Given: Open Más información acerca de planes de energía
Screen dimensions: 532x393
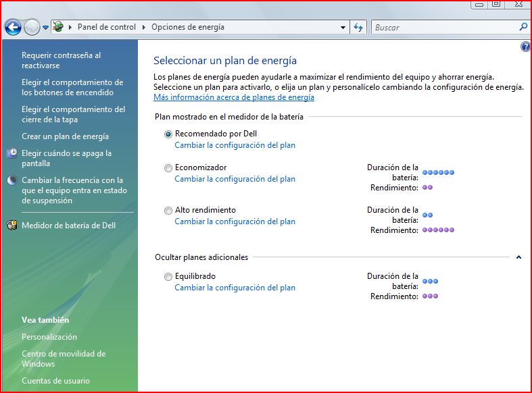Looking at the screenshot, I should 234,97.
